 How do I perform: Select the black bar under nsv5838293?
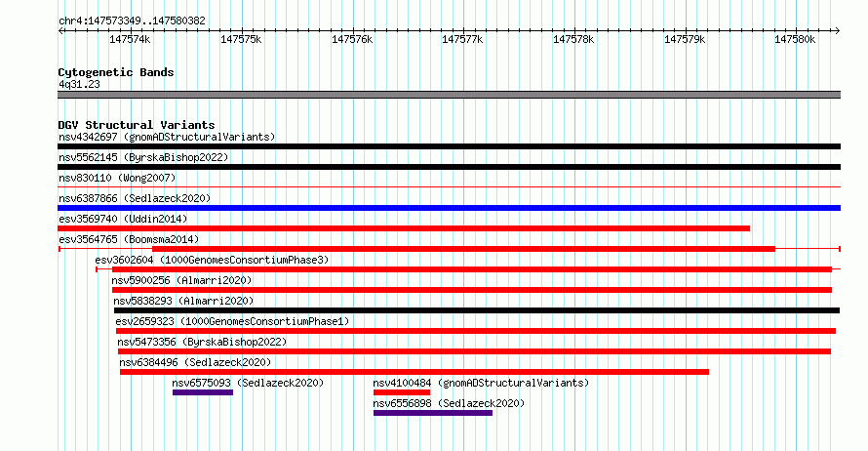[477, 310]
